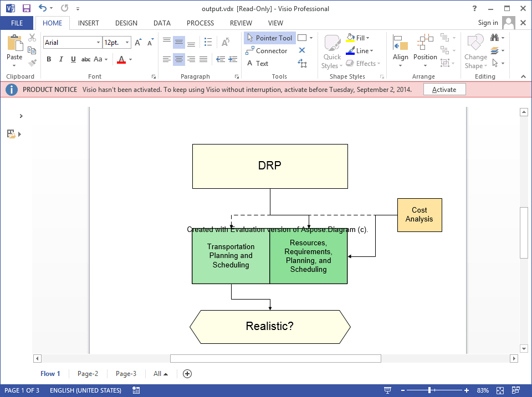The width and height of the screenshot is (532, 397).
Task: Click the Save disk icon
Action: click(27, 8)
